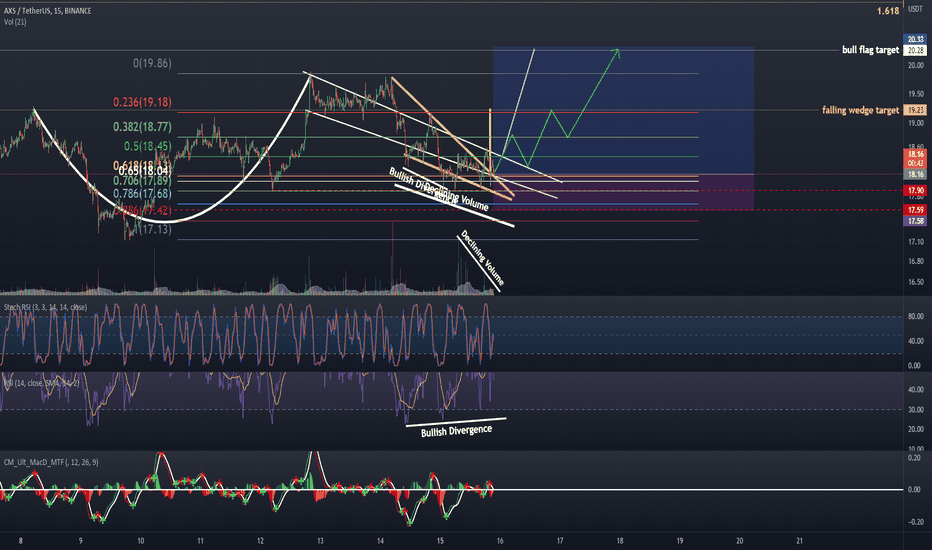Select the 'bull flag target' text label

point(870,50)
